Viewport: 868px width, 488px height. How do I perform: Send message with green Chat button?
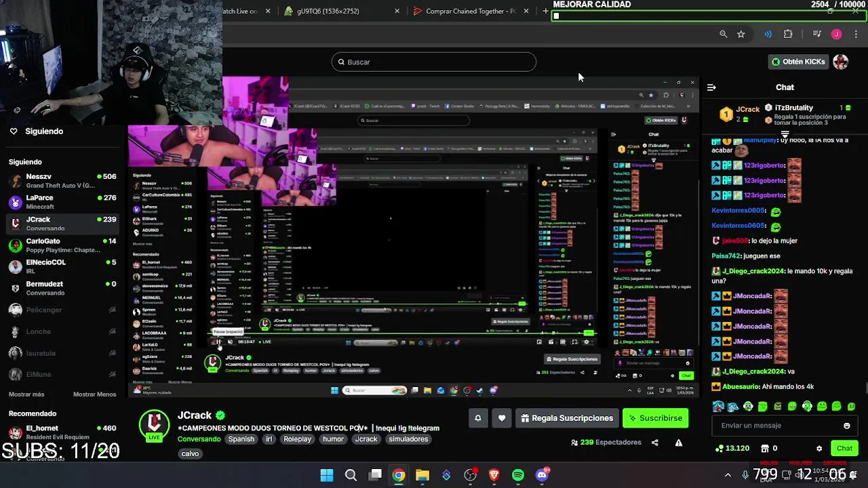coord(844,448)
